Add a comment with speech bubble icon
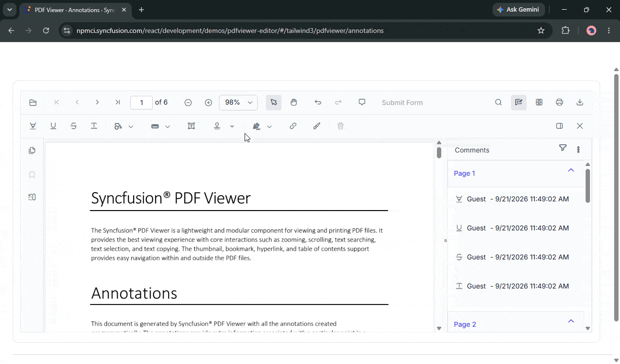 (362, 103)
